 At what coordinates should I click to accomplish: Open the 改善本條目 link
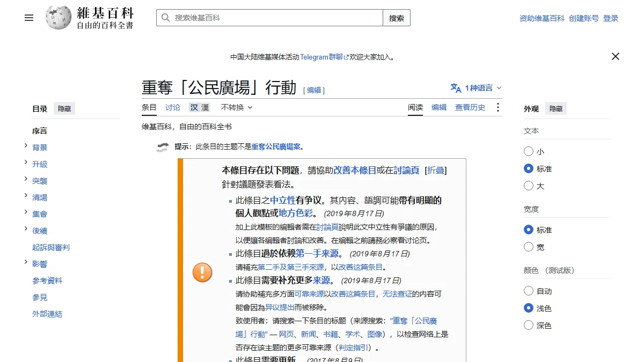[355, 171]
